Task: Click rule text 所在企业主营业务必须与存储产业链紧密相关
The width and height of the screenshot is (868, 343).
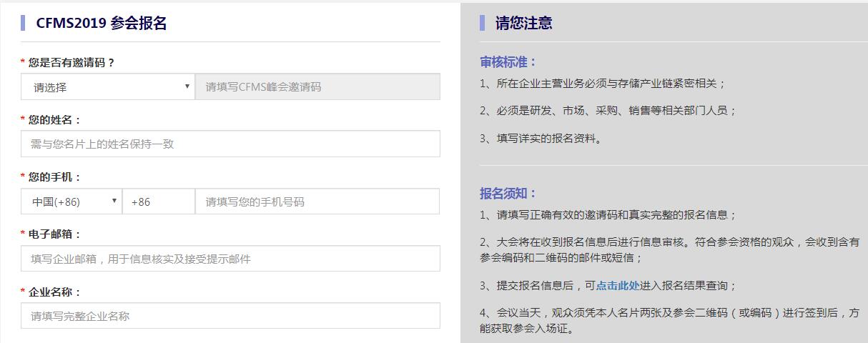Action: (607, 84)
